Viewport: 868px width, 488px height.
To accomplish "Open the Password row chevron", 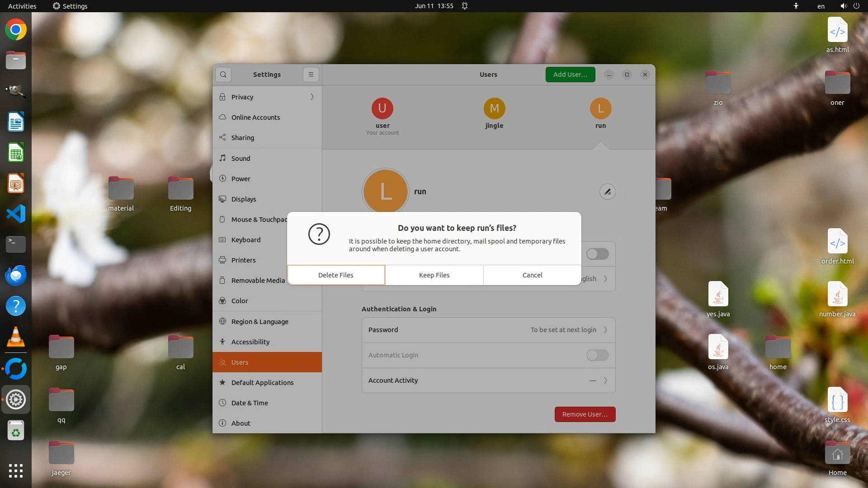I will (605, 330).
